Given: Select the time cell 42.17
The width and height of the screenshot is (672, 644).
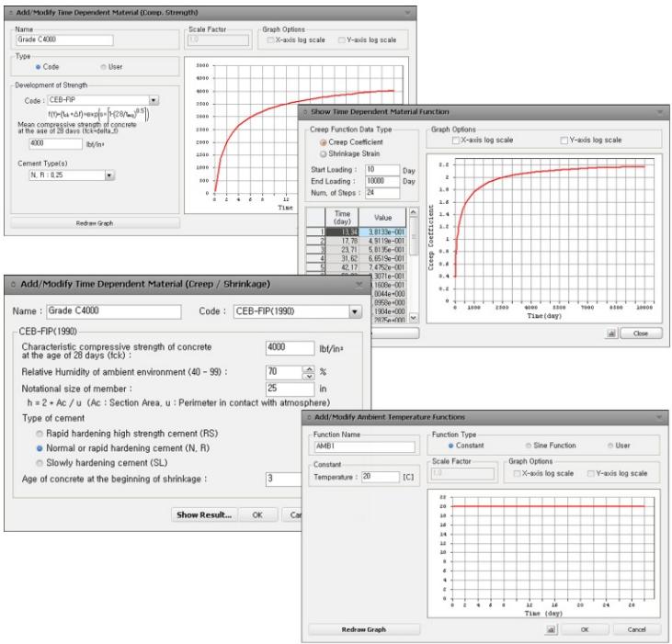Looking at the screenshot, I should (x=342, y=267).
